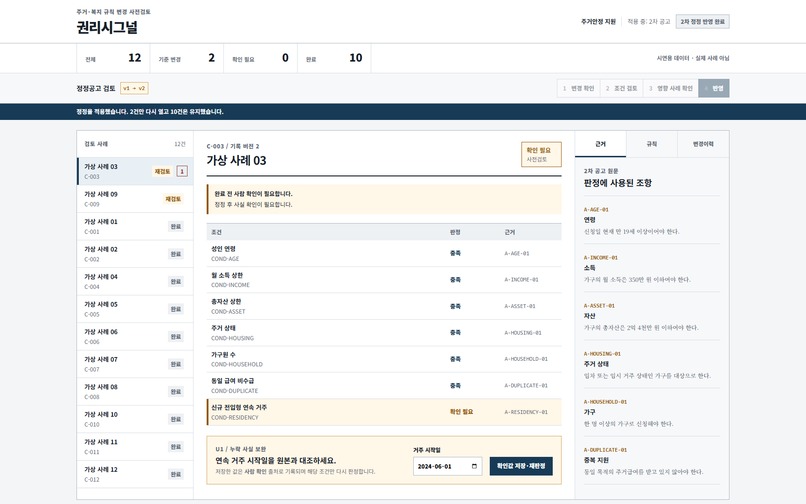Click the 주거안정 지원 header label
The image size is (806, 504).
coord(598,22)
